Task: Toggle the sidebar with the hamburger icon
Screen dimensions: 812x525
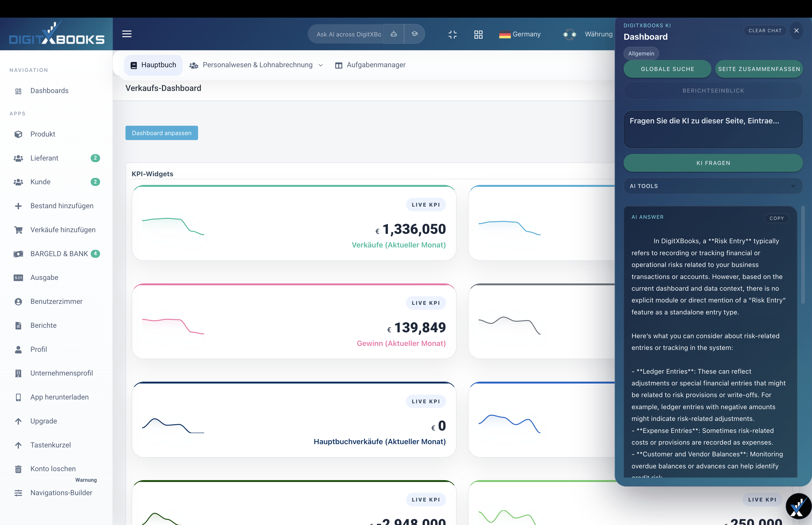Action: tap(126, 34)
